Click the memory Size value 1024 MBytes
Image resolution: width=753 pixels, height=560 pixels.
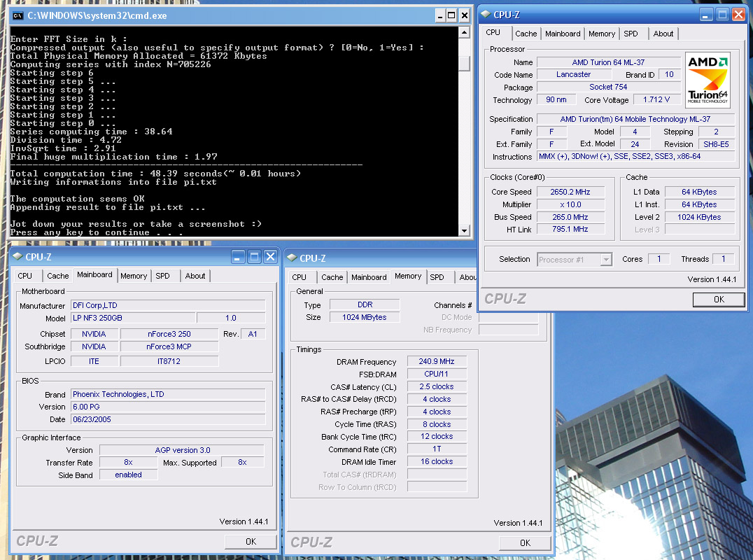click(x=365, y=318)
